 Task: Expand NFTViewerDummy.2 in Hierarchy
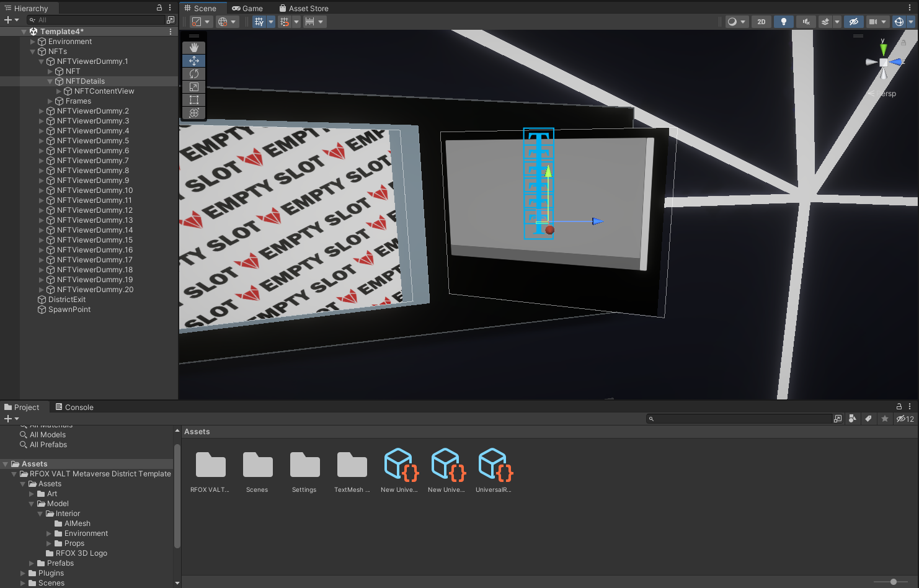coord(42,111)
